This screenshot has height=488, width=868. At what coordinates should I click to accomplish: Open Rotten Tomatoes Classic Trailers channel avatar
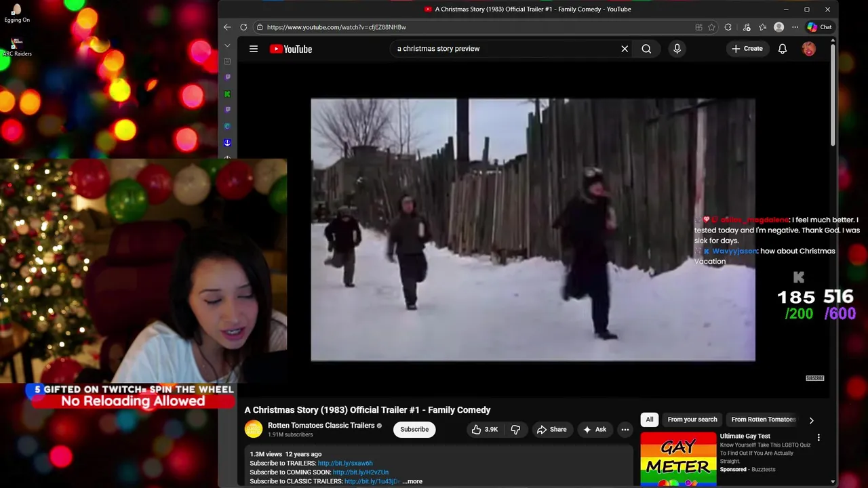tap(254, 429)
